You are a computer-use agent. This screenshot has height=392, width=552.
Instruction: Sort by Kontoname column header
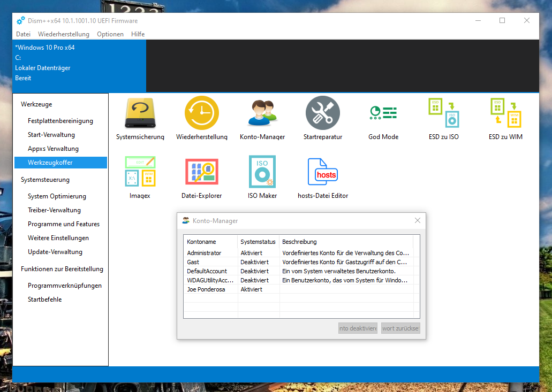210,242
